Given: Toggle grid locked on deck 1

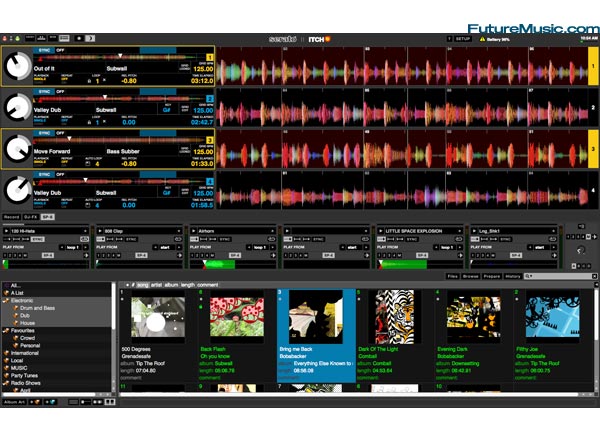Looking at the screenshot, I should (x=184, y=67).
